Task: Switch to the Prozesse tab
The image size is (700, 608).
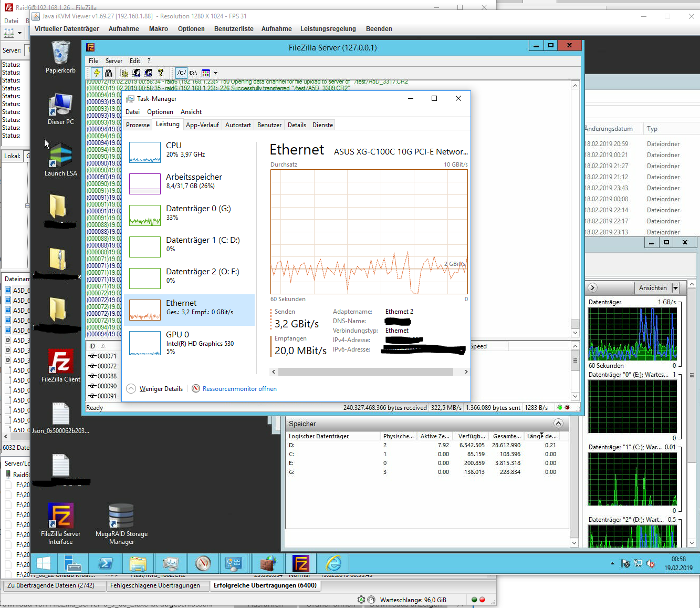Action: click(138, 125)
